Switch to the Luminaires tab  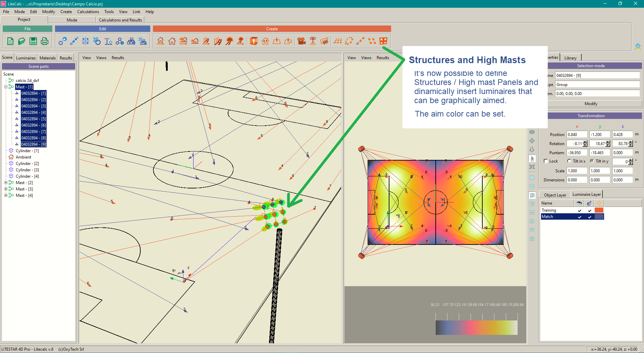tap(26, 58)
